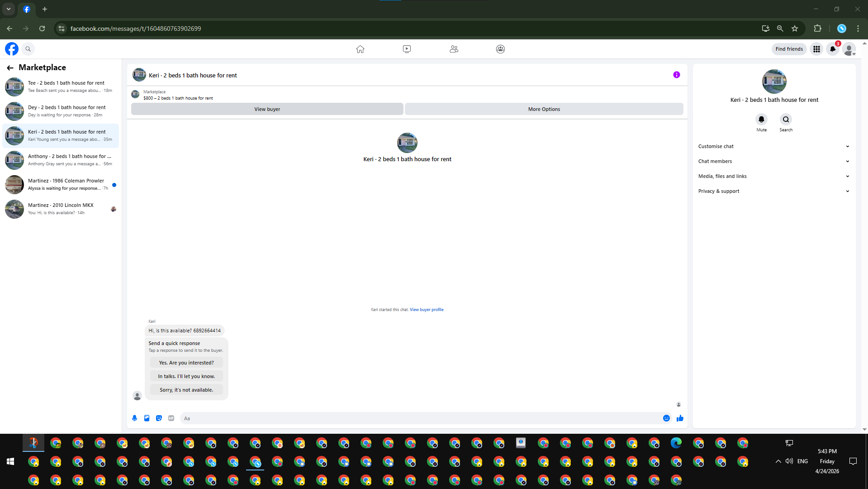The width and height of the screenshot is (868, 489).
Task: Switch the ENG input language indicator
Action: pyautogui.click(x=802, y=461)
